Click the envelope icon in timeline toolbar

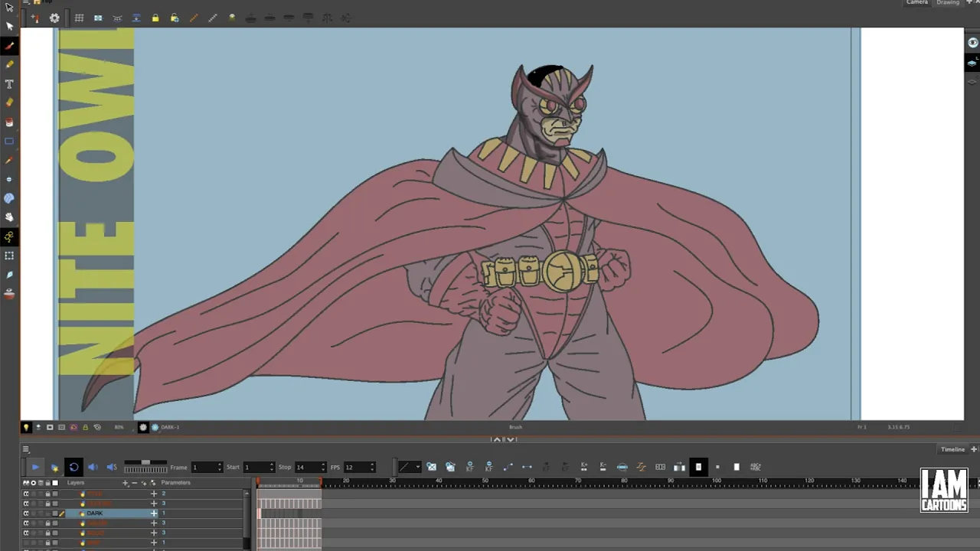coord(431,467)
